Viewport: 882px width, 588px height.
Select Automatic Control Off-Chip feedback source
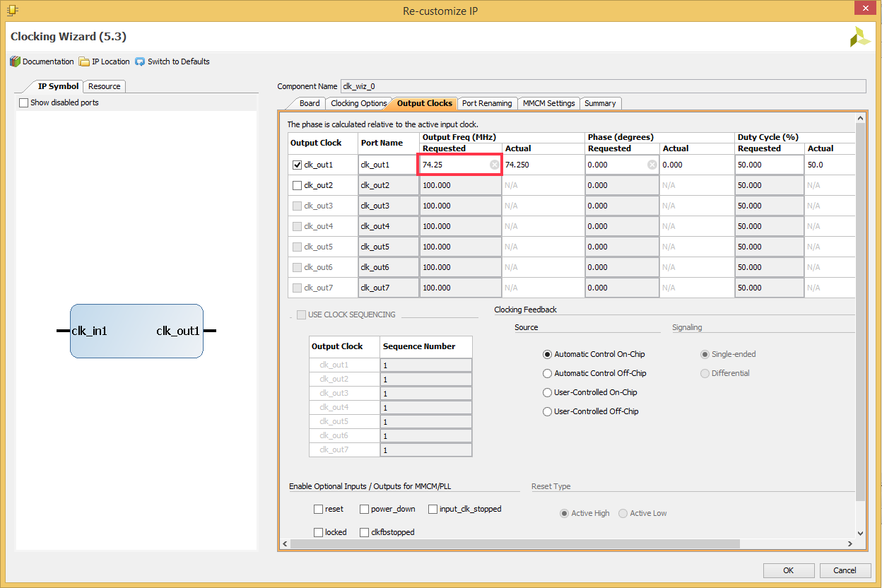pos(547,373)
